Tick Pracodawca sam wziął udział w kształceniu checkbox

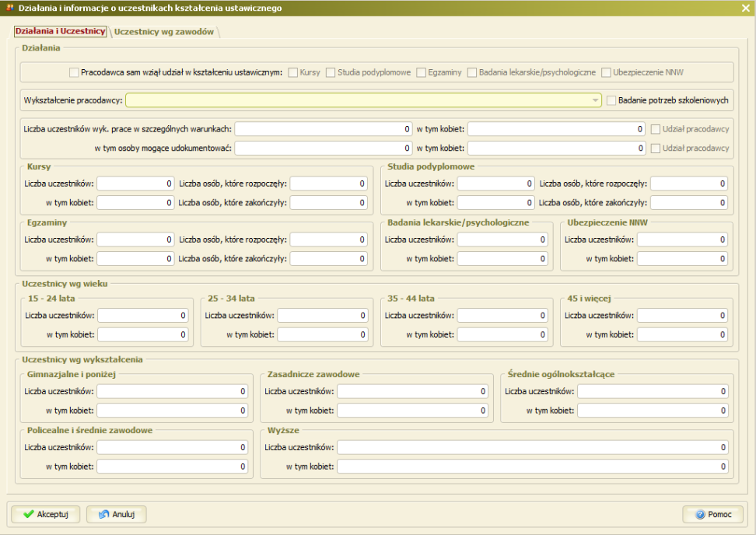tap(74, 72)
